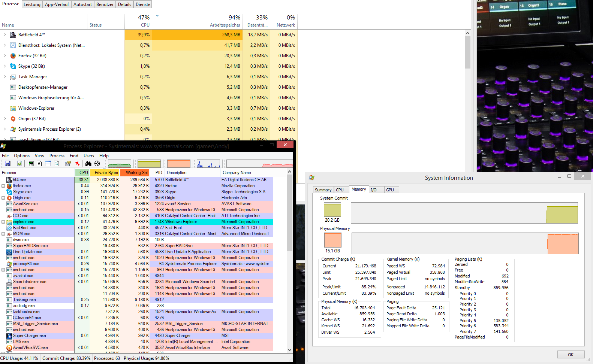Click the orange physical memory mini graph
Viewport: 593px width, 364px height.
[179, 164]
